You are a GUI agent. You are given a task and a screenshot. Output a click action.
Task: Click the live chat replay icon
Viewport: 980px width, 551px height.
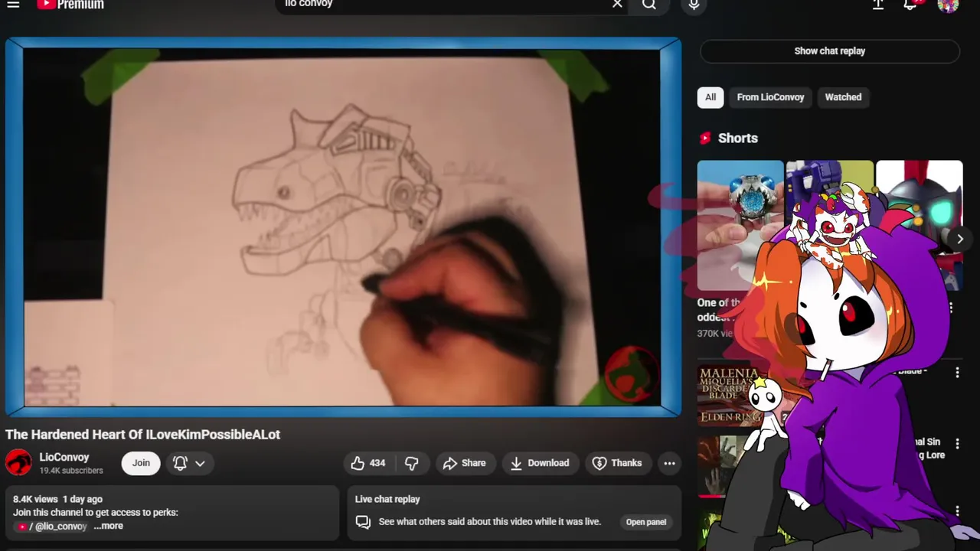click(x=363, y=522)
